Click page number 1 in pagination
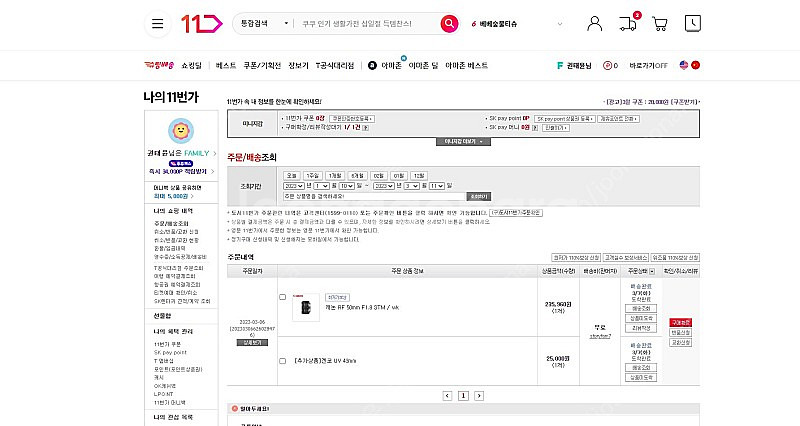Viewport: 800px width, 426px height. pos(463,395)
